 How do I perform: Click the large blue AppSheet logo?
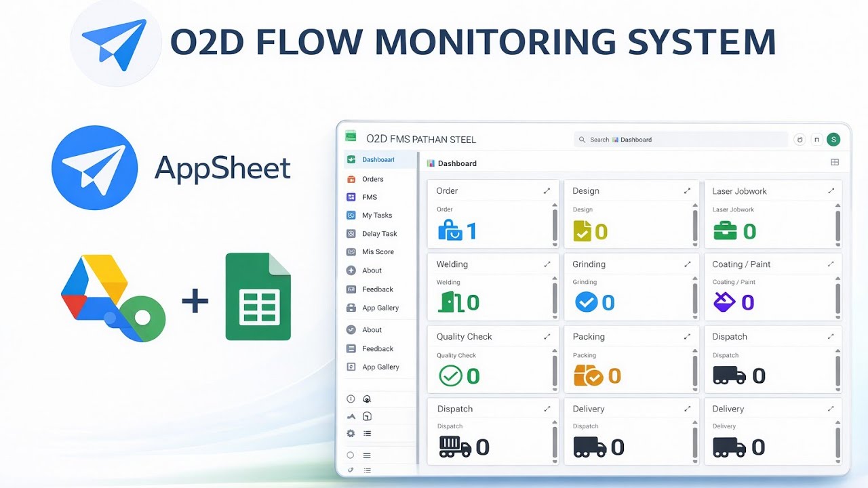(x=95, y=167)
